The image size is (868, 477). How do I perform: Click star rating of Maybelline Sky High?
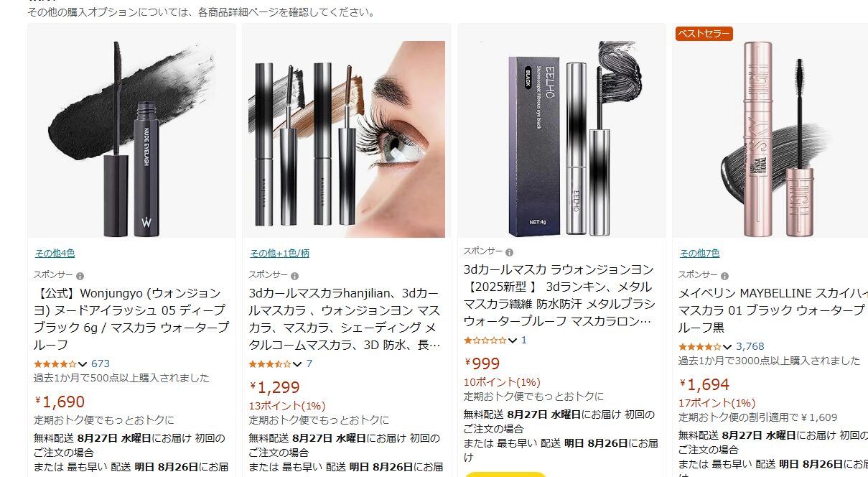point(700,347)
